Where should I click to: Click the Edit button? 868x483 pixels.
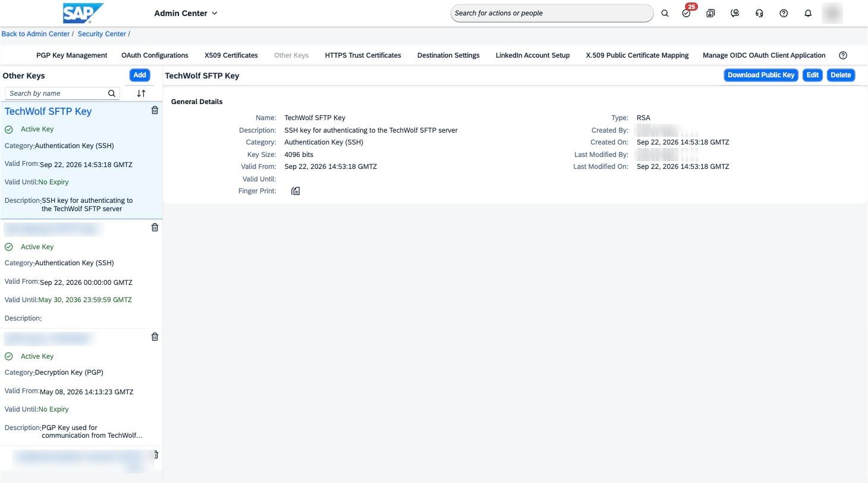coord(813,75)
